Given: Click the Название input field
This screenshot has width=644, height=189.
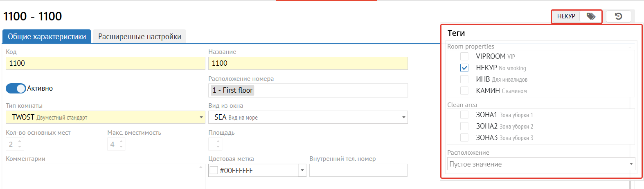Looking at the screenshot, I should (x=308, y=63).
